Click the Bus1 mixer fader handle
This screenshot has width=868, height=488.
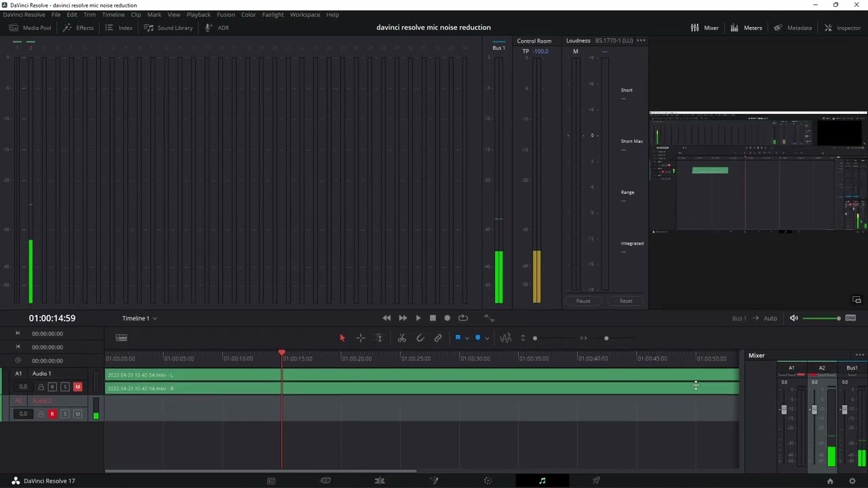[x=844, y=409]
